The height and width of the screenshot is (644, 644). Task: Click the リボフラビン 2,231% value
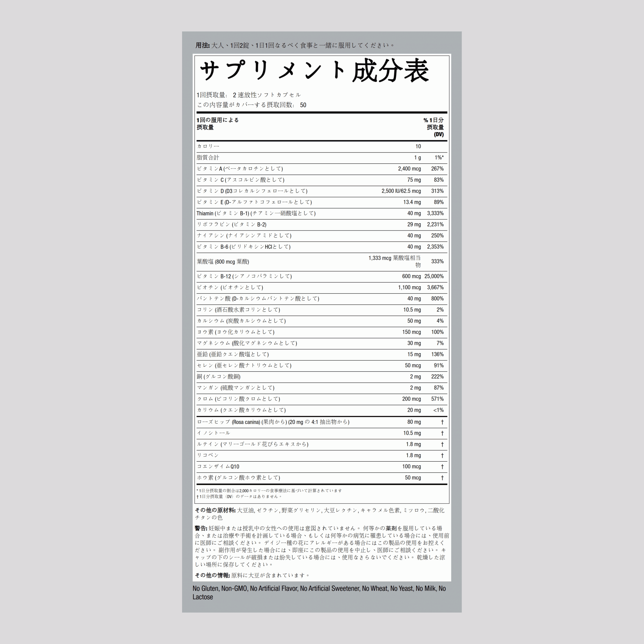[x=435, y=224]
